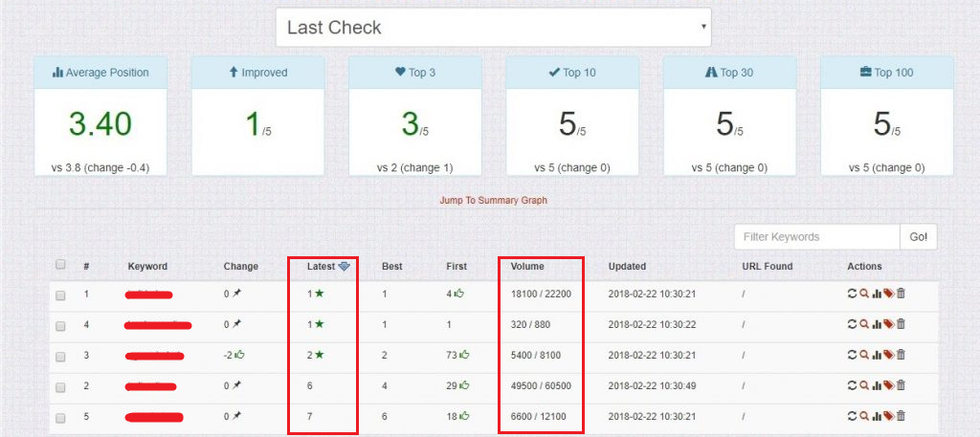
Task: Tag the keyword with volume 320 / 880
Action: pyautogui.click(x=889, y=324)
